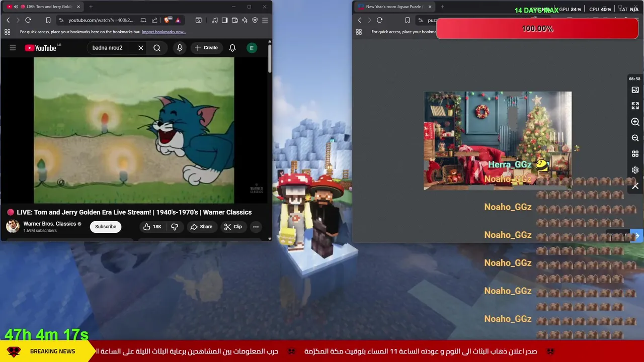Click the 'BREAKING NEWS' ticker label

click(52, 351)
